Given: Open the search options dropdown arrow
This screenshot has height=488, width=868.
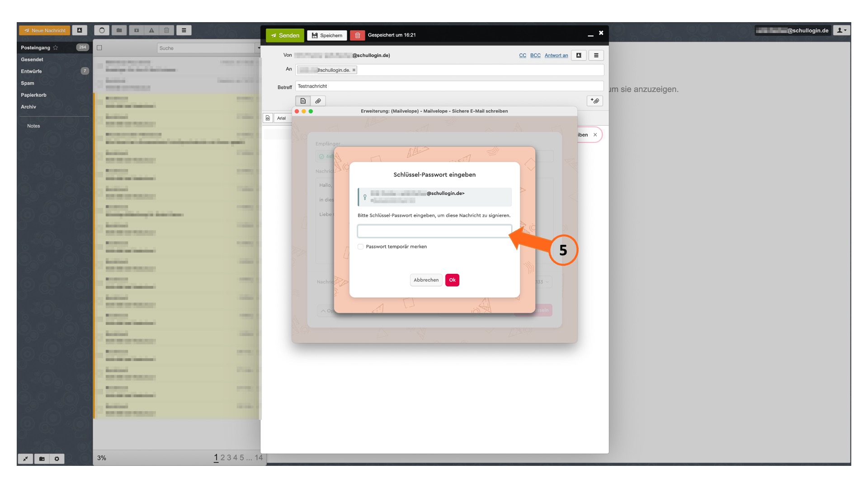Looking at the screenshot, I should click(x=259, y=48).
